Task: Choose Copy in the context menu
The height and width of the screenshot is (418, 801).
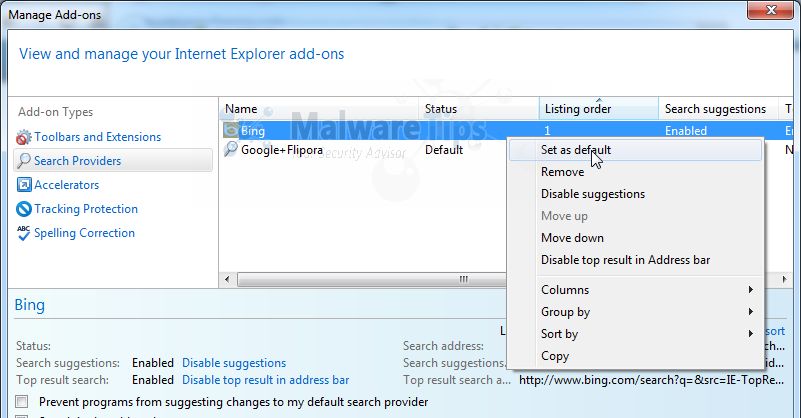Action: [x=635, y=356]
